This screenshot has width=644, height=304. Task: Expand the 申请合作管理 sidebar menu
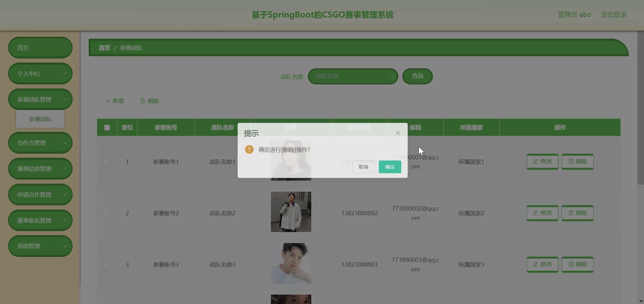click(x=40, y=195)
